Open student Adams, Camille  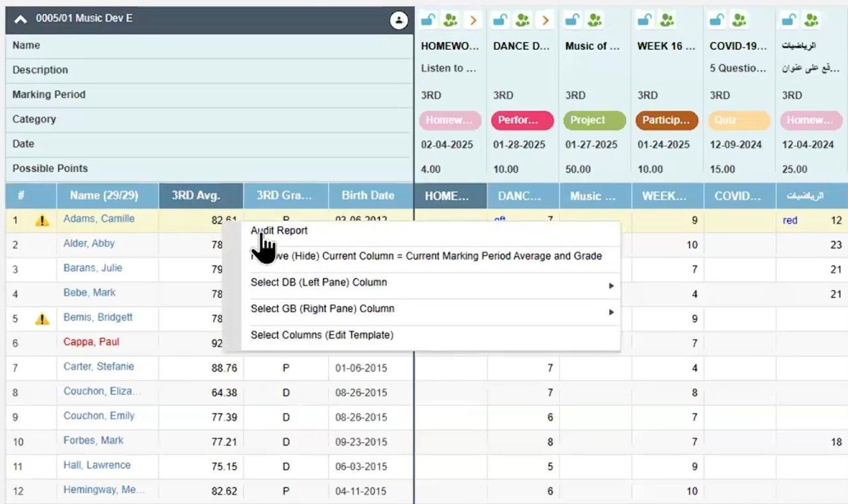[x=99, y=219]
